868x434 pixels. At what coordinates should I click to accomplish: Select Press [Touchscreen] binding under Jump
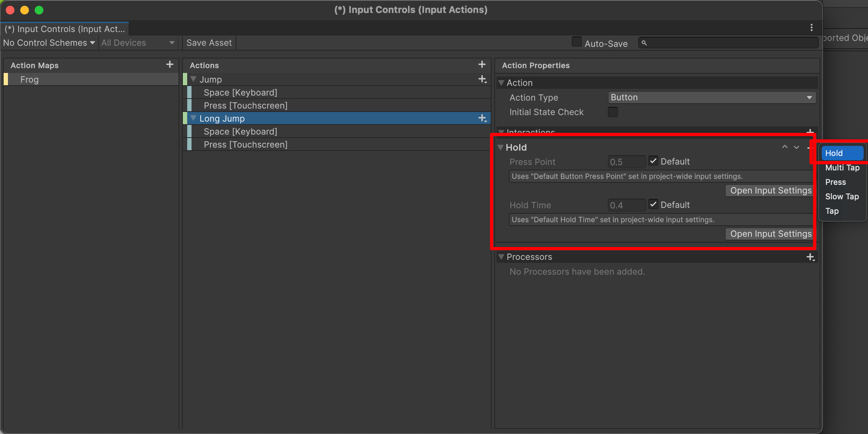339,105
